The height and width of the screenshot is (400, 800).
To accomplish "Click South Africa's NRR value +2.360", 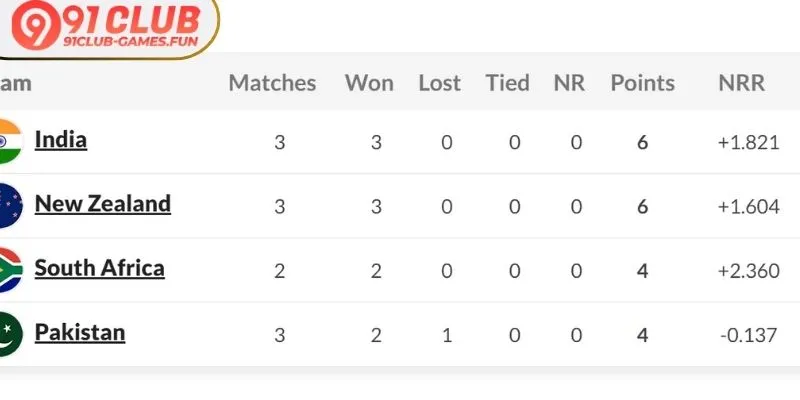I will point(747,270).
